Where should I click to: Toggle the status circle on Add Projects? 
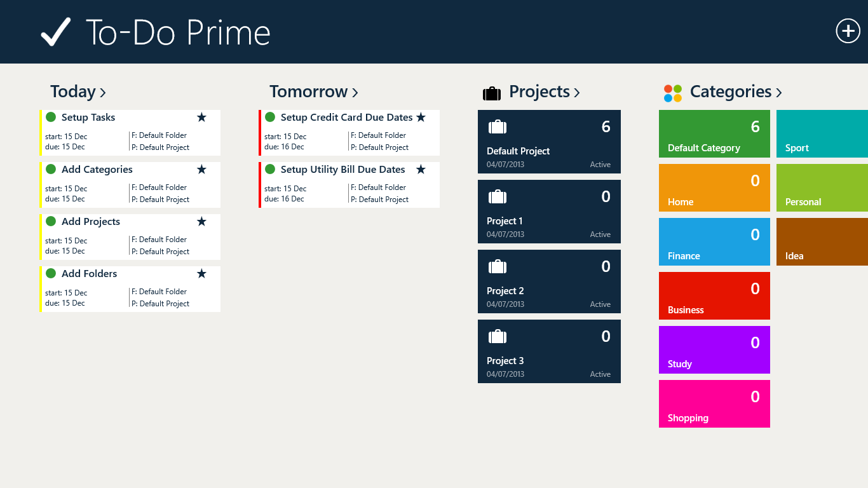51,222
